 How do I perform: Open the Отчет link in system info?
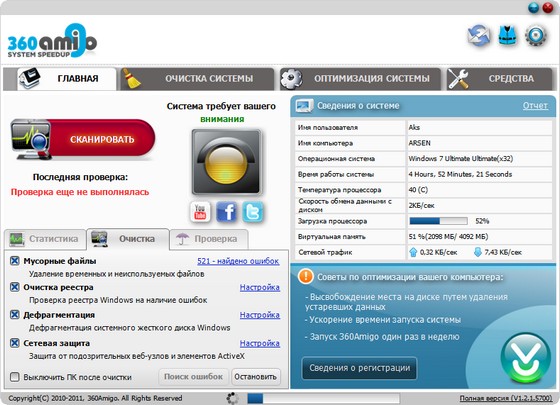click(535, 106)
